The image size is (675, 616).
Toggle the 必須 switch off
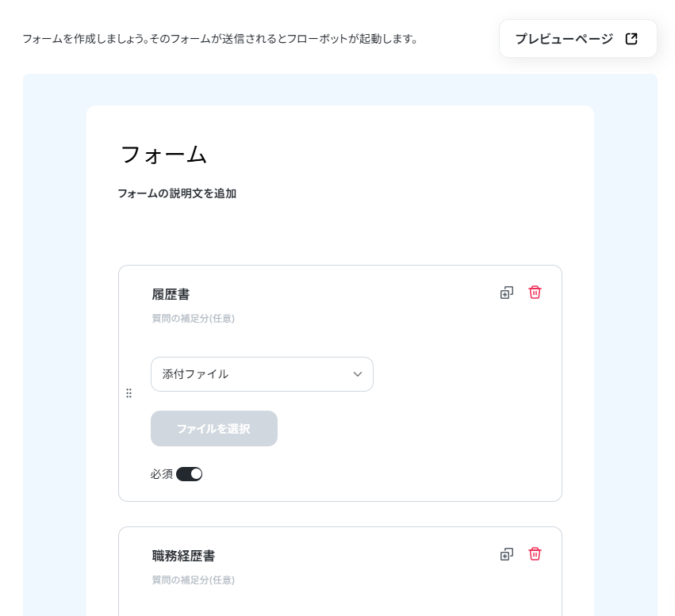pos(189,474)
